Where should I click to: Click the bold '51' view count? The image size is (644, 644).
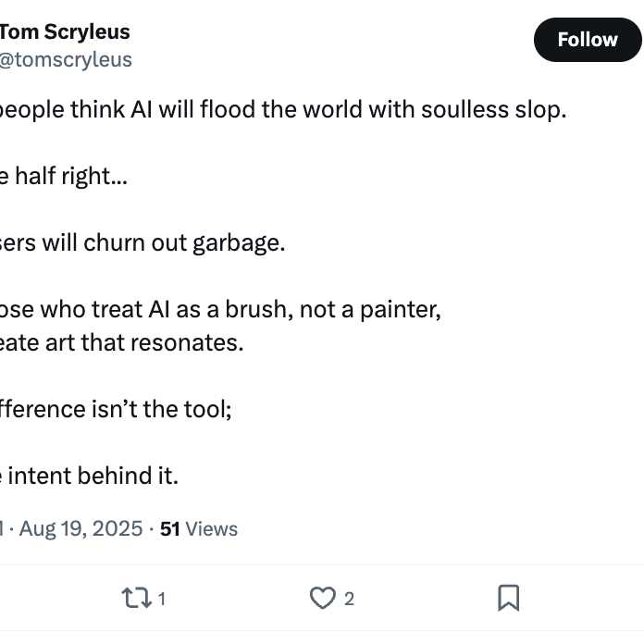pyautogui.click(x=170, y=529)
